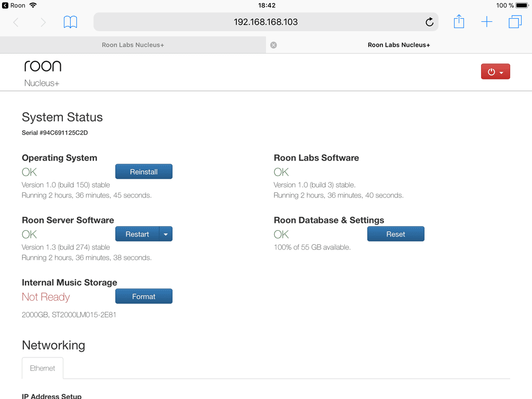Tap the address bar showing 192.168.168.103

(x=265, y=22)
